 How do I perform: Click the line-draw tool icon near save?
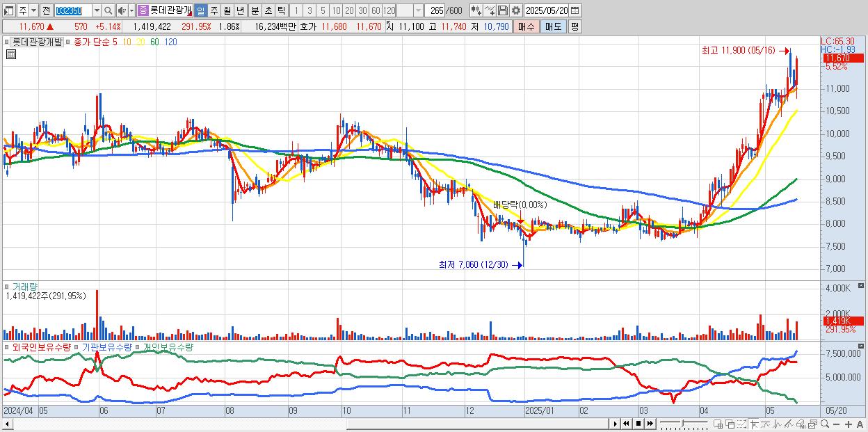point(490,10)
